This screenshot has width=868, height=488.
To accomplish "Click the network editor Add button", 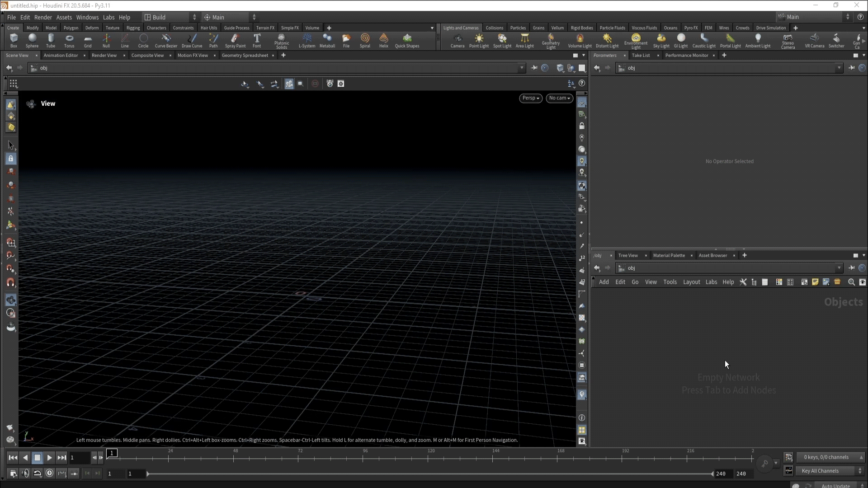I will pyautogui.click(x=604, y=282).
